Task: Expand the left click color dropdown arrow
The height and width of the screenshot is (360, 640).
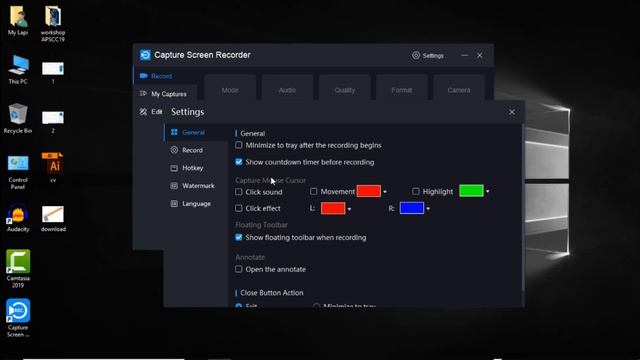Action: click(x=349, y=209)
